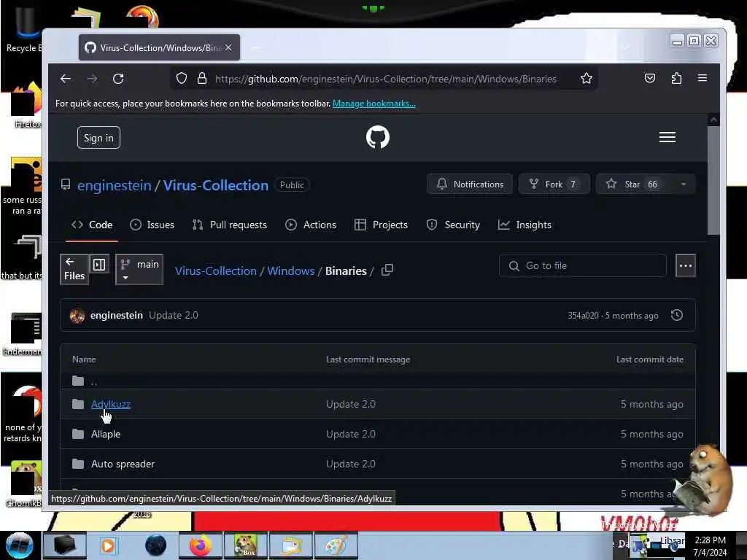This screenshot has height=560, width=747.
Task: Show the taskbar clock and date
Action: [x=710, y=545]
